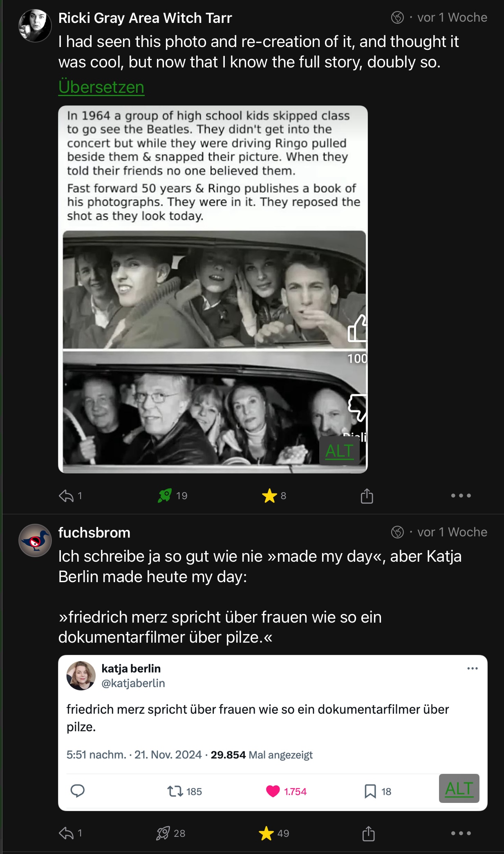Reply to fuchsbrom's post
The image size is (504, 854).
tap(66, 833)
